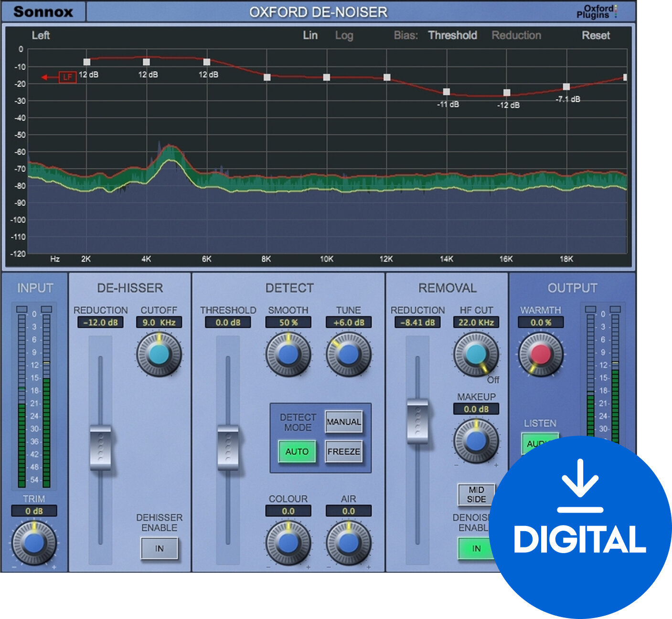Switch graph display to Log mode
Screen dimensions: 672x619
pos(345,35)
